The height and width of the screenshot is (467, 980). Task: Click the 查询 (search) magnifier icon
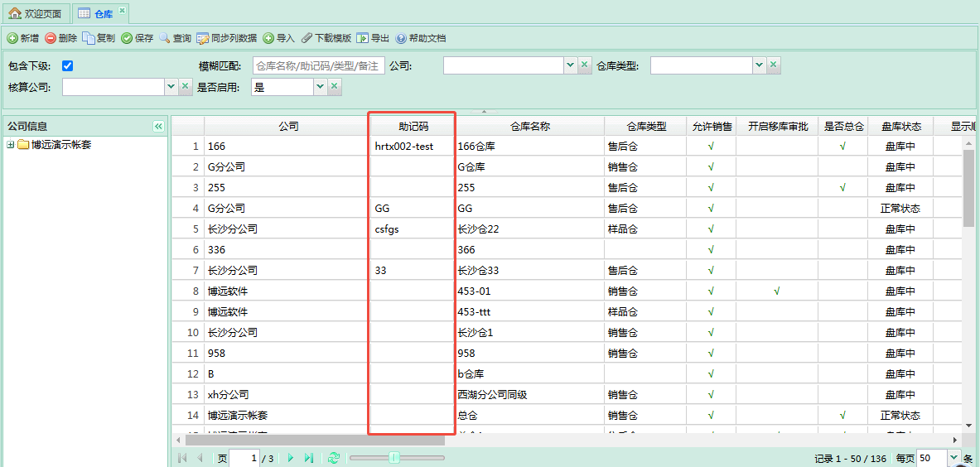click(x=165, y=38)
